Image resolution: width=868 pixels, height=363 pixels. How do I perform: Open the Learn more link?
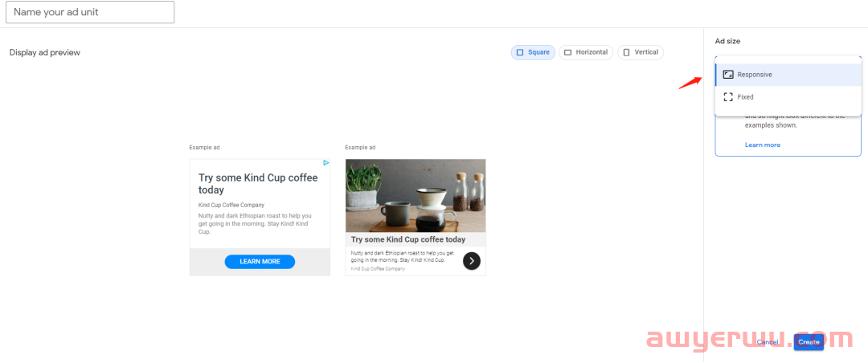762,145
